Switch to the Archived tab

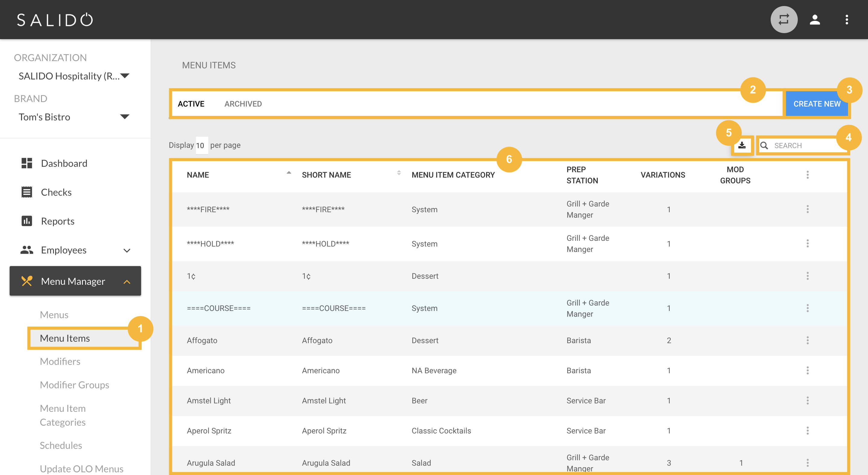tap(243, 104)
